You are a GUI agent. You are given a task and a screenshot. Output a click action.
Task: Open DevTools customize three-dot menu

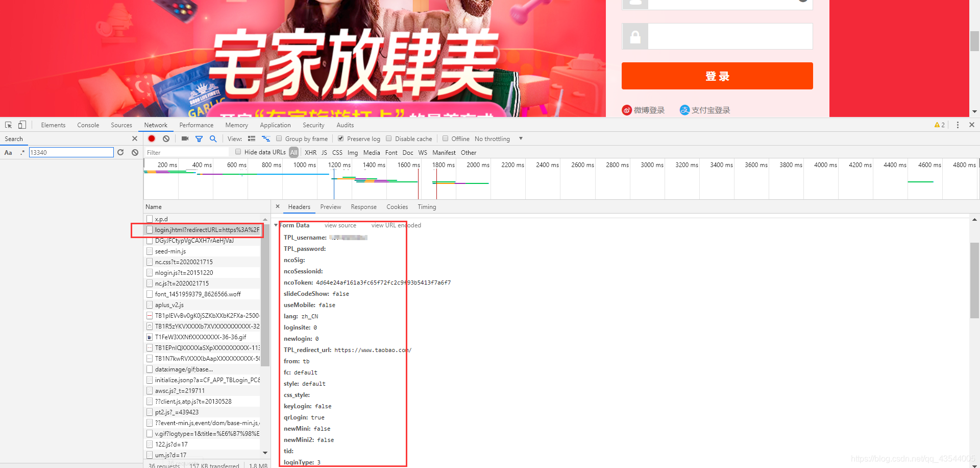pyautogui.click(x=958, y=125)
